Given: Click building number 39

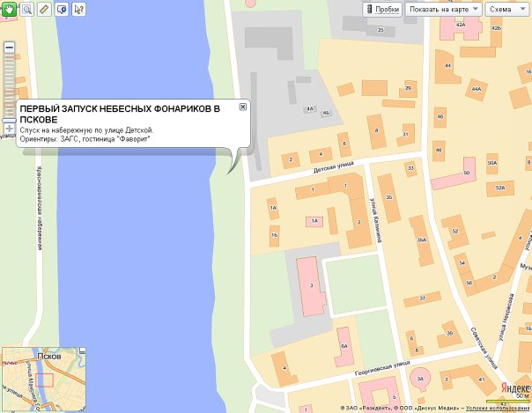Looking at the screenshot, I should 449,334.
